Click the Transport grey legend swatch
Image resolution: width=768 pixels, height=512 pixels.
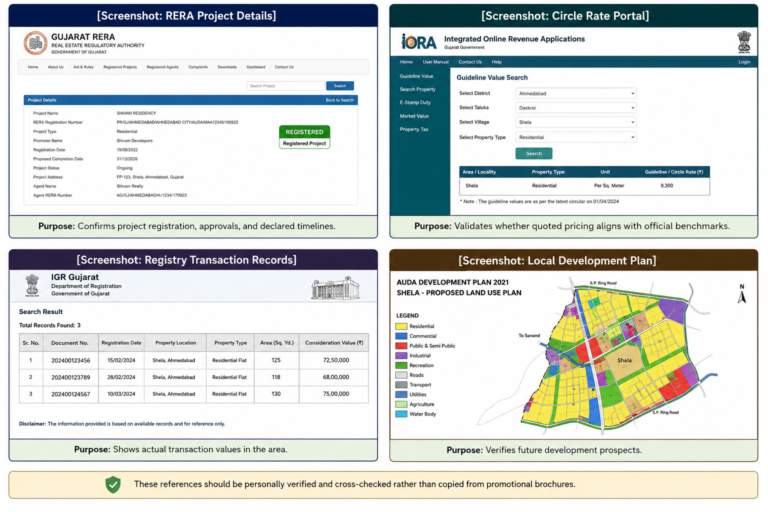point(401,385)
